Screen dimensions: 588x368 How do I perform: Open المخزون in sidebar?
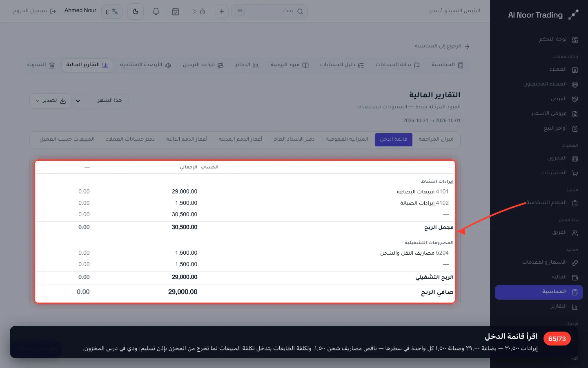[x=539, y=158]
